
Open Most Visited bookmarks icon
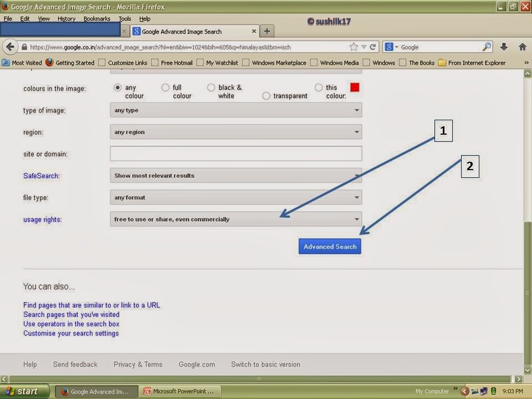tap(6, 63)
